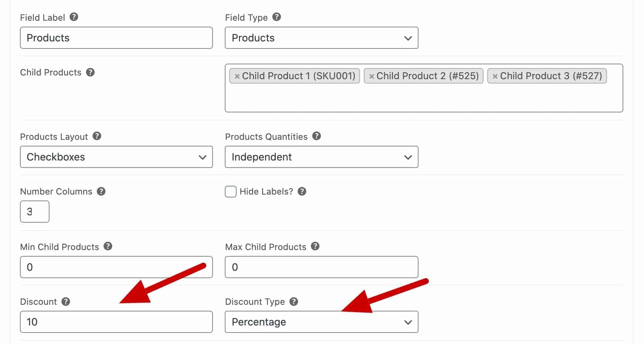Open the Products Quantities Independent dropdown
This screenshot has width=644, height=344.
pyautogui.click(x=322, y=157)
